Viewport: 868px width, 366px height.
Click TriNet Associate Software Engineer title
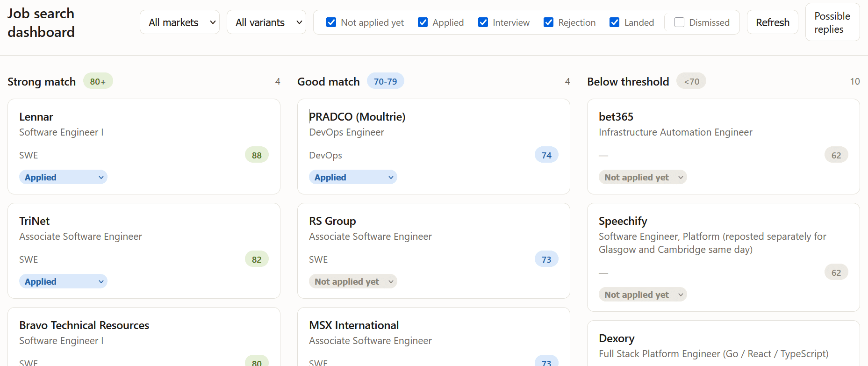(80, 237)
